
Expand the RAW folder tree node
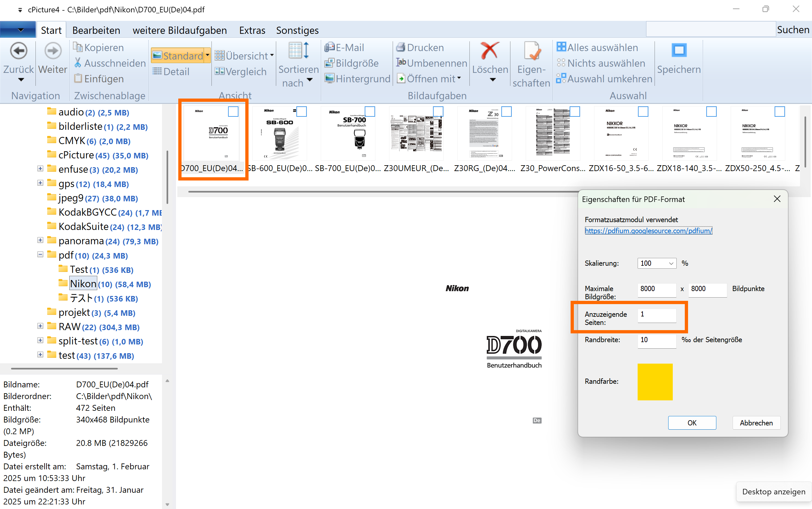40,326
